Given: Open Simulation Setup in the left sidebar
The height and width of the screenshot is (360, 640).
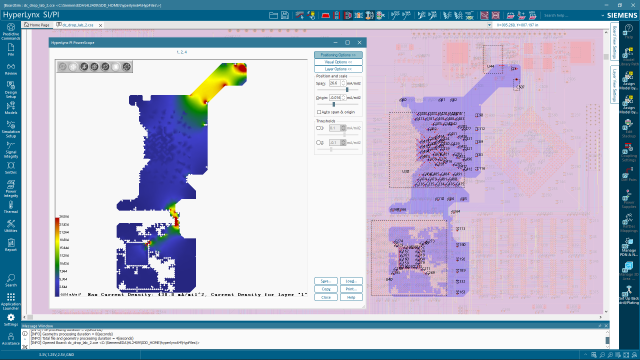Looking at the screenshot, I should point(11,129).
